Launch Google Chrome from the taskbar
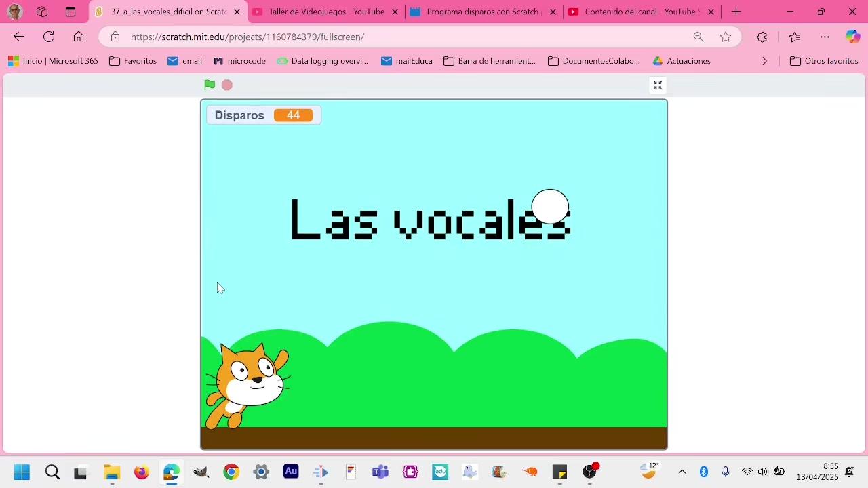 click(x=231, y=472)
